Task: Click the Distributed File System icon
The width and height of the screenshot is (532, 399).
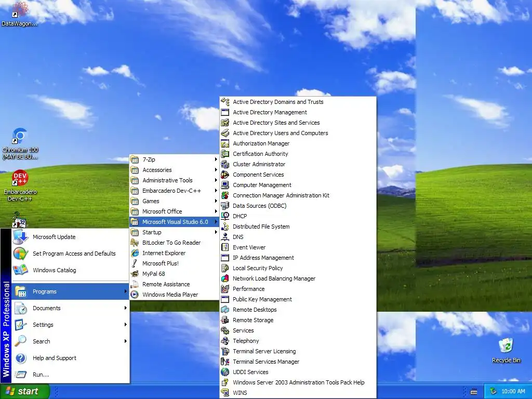Action: tap(225, 227)
